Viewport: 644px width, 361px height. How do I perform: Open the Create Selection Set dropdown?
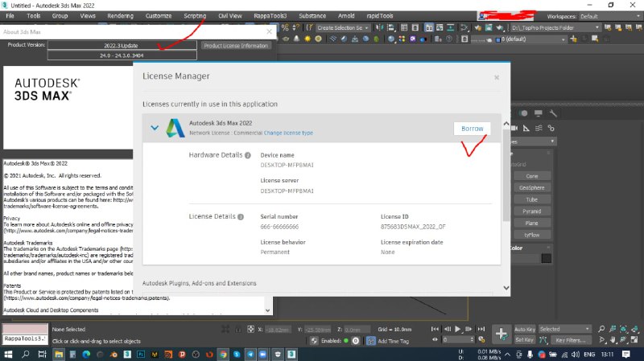[x=343, y=27]
